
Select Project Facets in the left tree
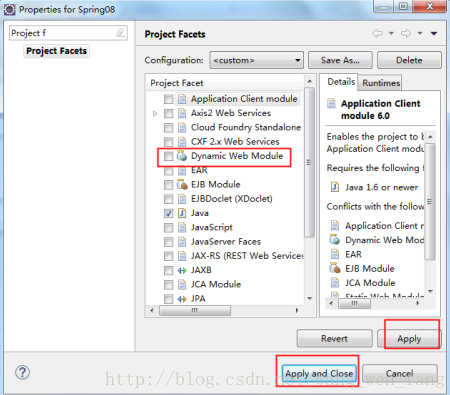[x=56, y=51]
